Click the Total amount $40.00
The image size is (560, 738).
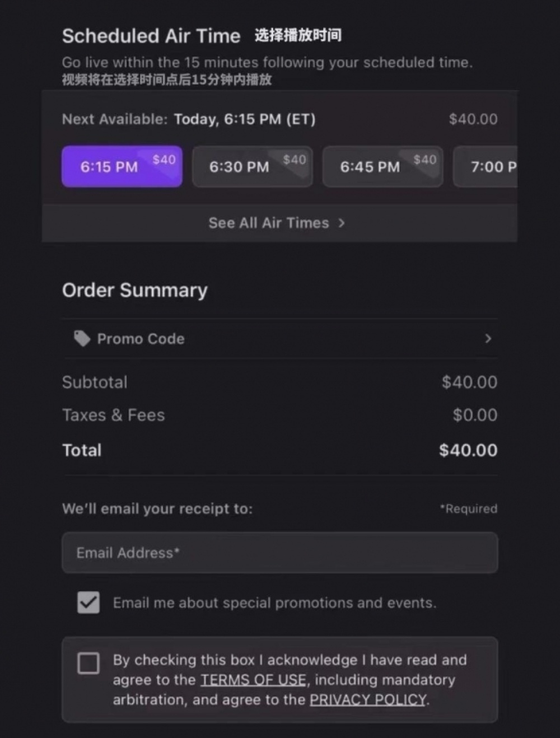click(x=468, y=450)
